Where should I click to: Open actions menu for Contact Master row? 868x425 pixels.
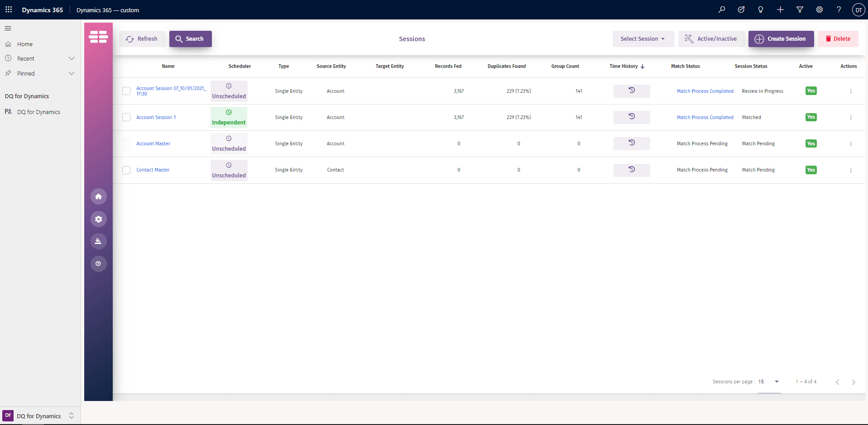tap(850, 170)
